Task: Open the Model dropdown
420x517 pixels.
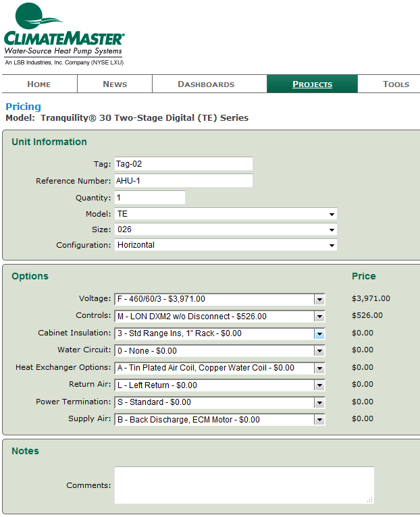Action: pos(226,214)
